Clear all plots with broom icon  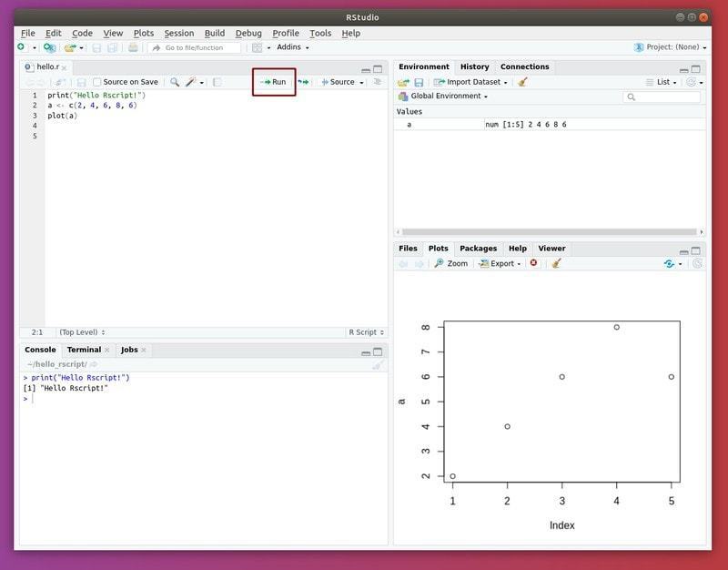557,263
